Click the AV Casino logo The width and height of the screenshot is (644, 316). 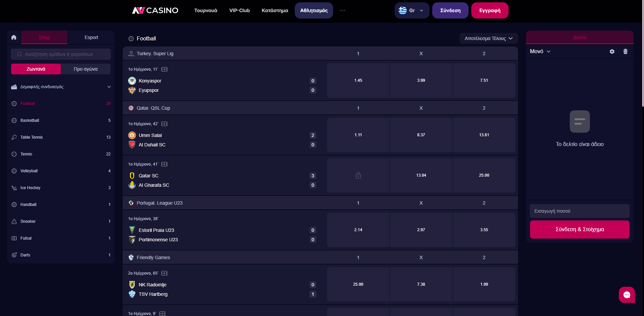point(155,10)
